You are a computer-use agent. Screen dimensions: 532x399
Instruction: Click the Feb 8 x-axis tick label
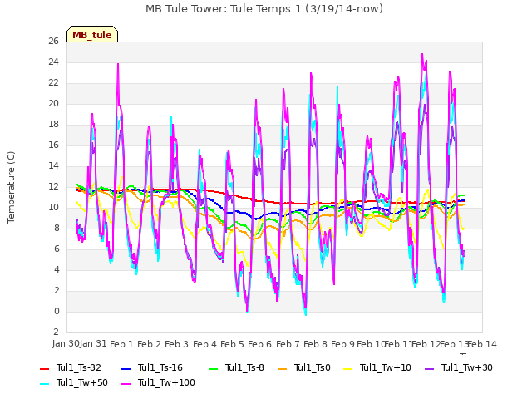coord(315,344)
